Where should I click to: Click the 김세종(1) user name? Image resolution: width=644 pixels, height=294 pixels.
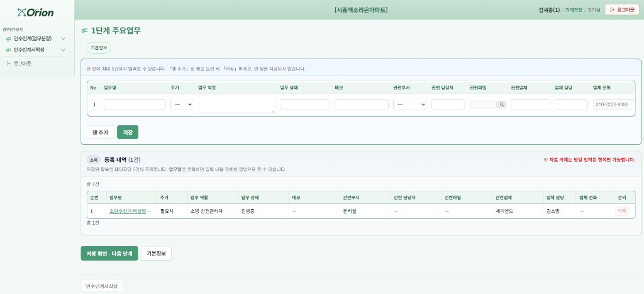[549, 9]
